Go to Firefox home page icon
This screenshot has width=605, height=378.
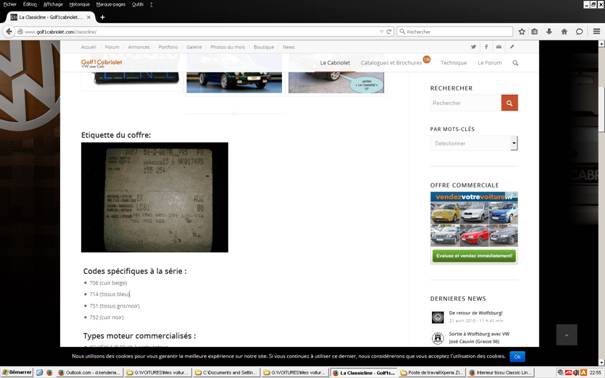(x=564, y=32)
